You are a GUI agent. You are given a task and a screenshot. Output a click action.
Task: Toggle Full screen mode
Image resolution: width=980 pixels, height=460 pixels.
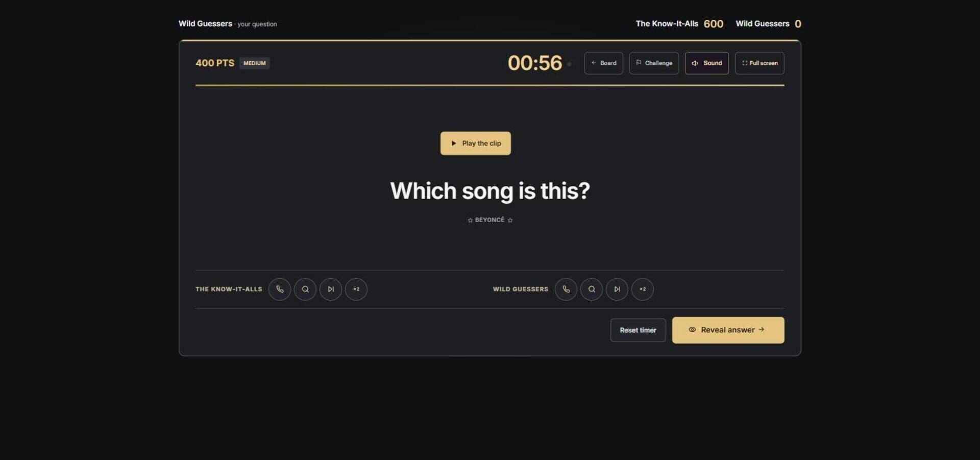759,63
